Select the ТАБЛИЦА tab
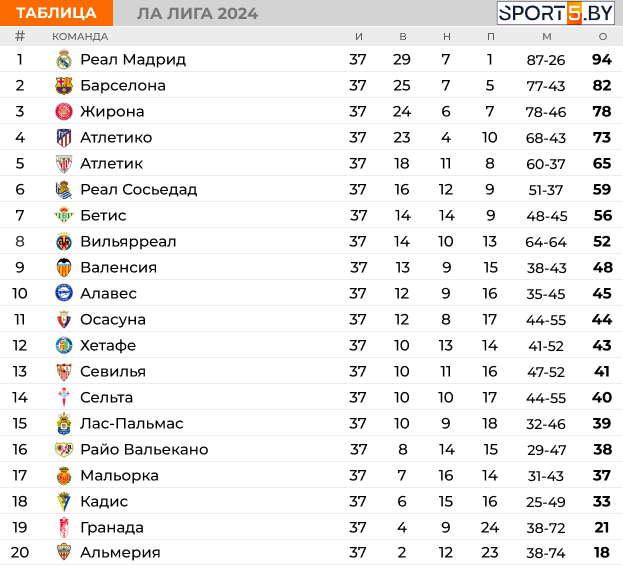The width and height of the screenshot is (623, 565). pyautogui.click(x=56, y=13)
